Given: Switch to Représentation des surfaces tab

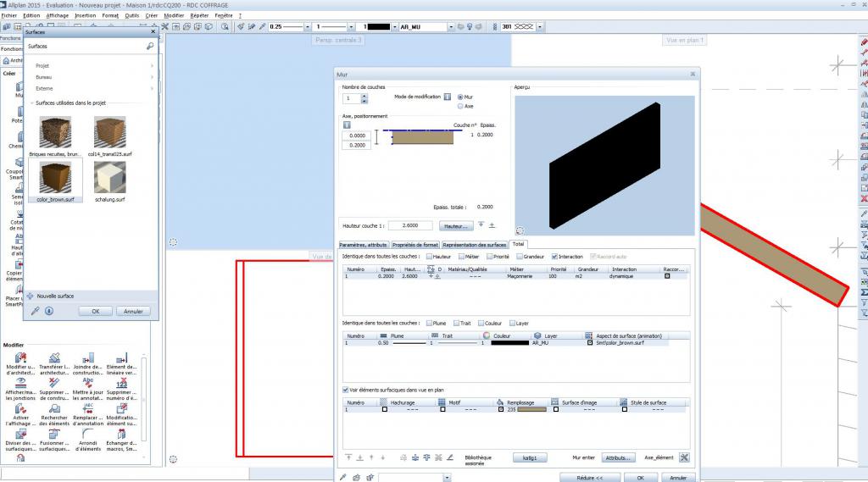Looking at the screenshot, I should [x=475, y=245].
